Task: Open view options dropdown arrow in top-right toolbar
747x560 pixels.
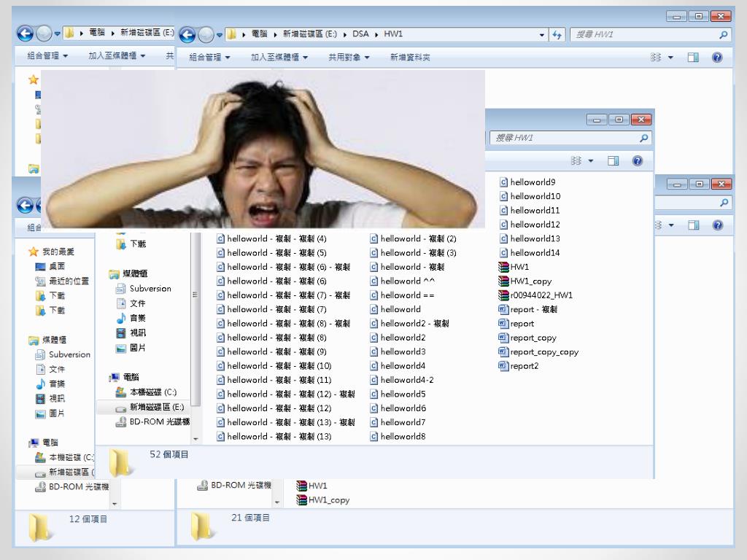Action: click(671, 58)
